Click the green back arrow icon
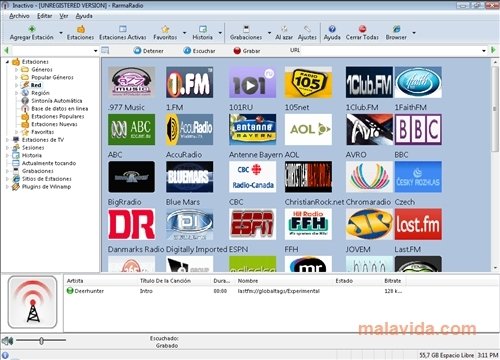Screen dimensions: 500x360 coord(6,51)
